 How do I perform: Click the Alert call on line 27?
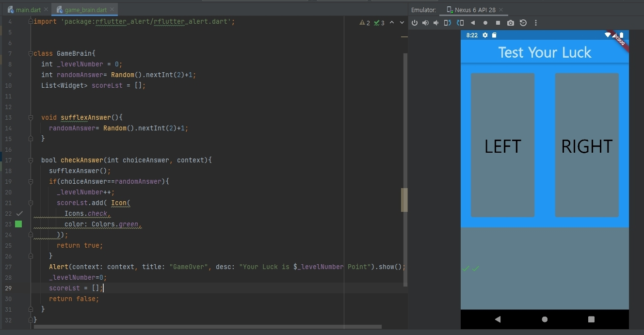[227, 267]
